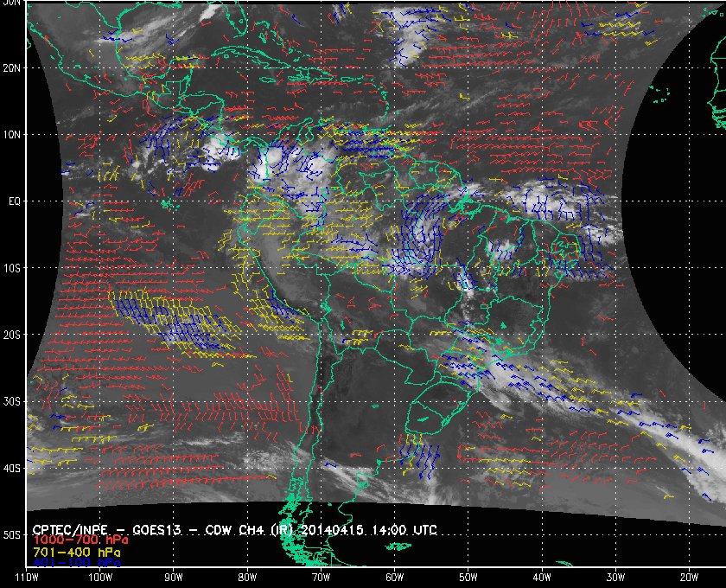Select the 20W longitude label
This screenshot has height=588, width=726.
point(689,578)
